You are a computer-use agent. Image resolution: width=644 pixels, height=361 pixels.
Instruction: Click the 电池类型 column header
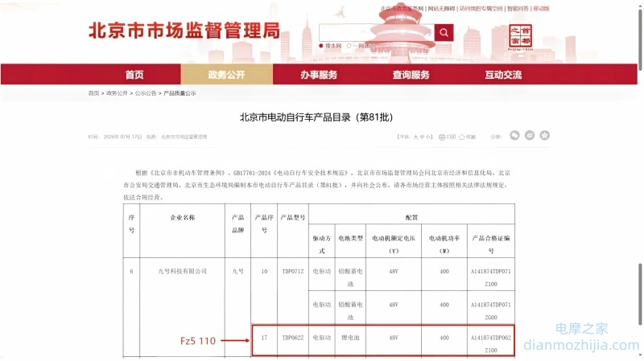pyautogui.click(x=350, y=238)
